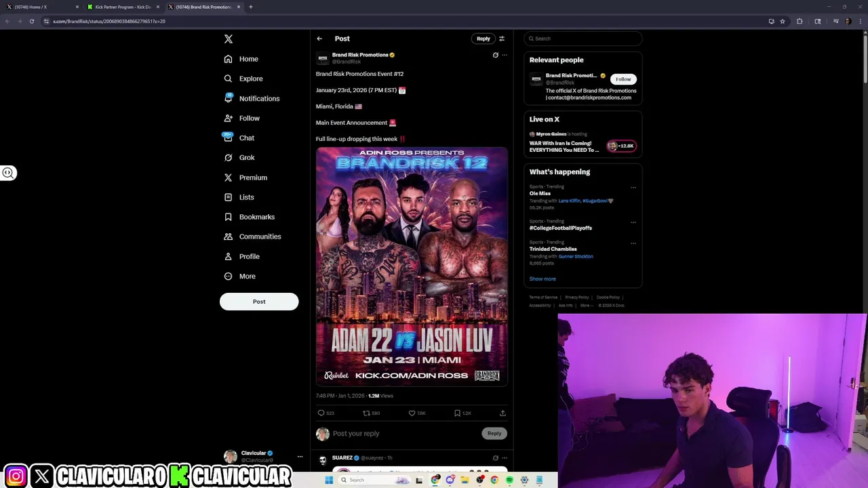Reload the page with the refresh icon
The height and width of the screenshot is (488, 868).
point(31,21)
